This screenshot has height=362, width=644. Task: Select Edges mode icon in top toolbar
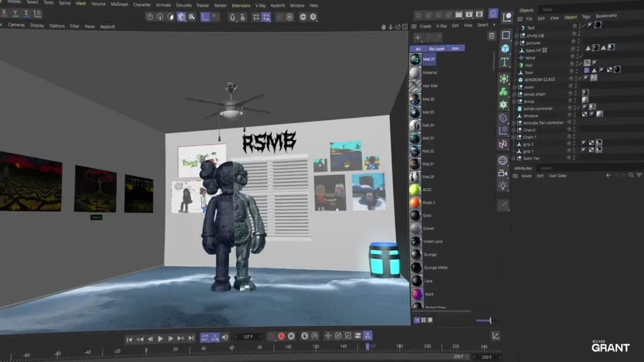tap(160, 17)
